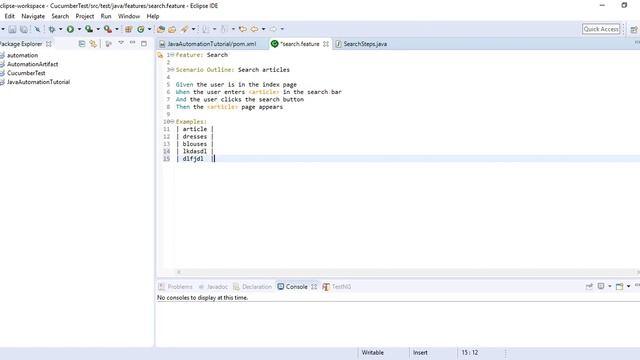Collapse the Feature fold at line 1
This screenshot has height=360, width=640.
(172, 55)
